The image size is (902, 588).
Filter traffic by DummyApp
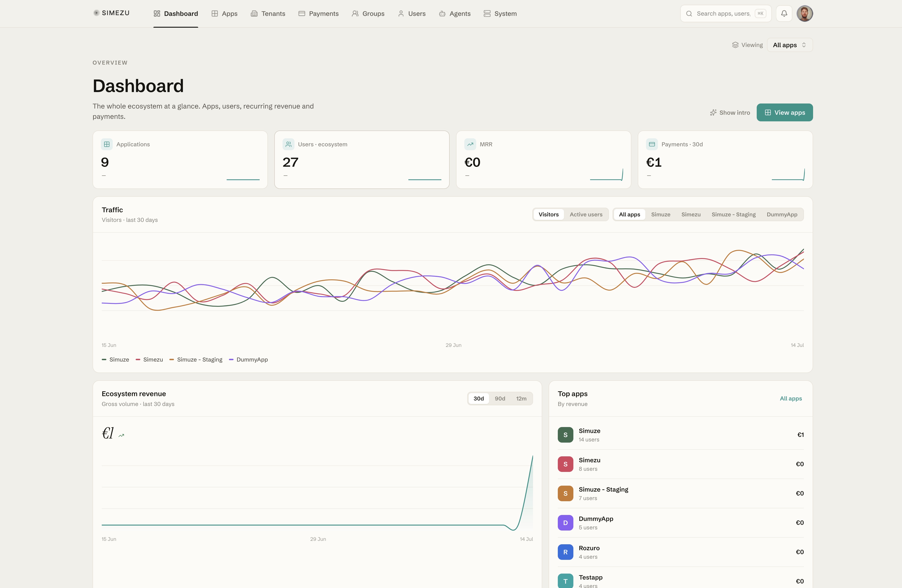782,214
